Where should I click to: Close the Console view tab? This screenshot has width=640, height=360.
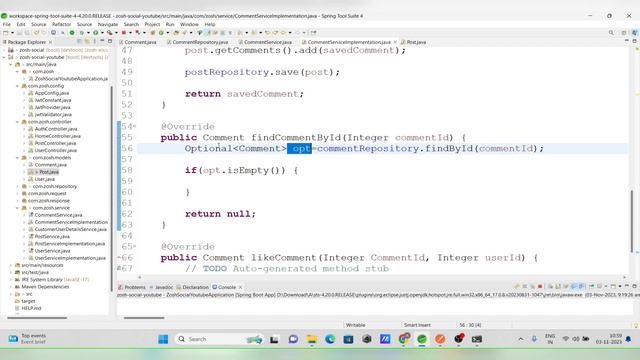(240, 287)
